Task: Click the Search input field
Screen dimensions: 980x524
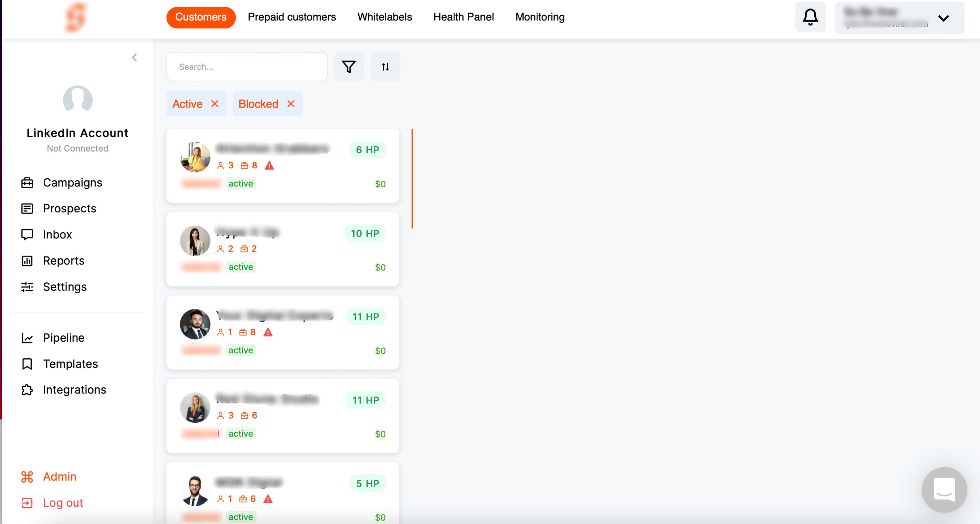Action: (x=247, y=67)
